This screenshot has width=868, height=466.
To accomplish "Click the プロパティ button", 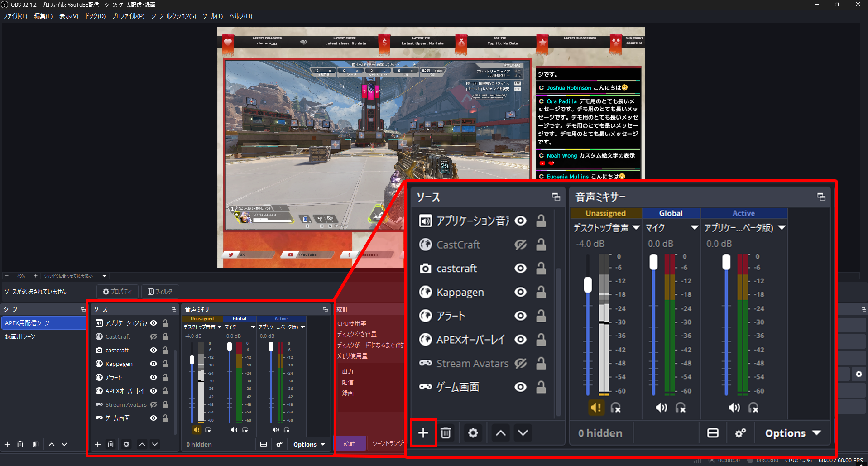I will pos(117,292).
